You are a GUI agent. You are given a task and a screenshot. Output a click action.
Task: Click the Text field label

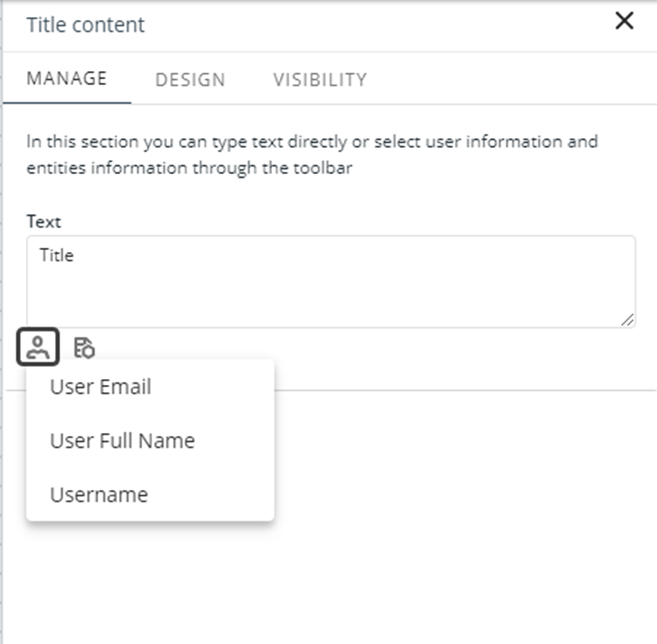pyautogui.click(x=44, y=222)
